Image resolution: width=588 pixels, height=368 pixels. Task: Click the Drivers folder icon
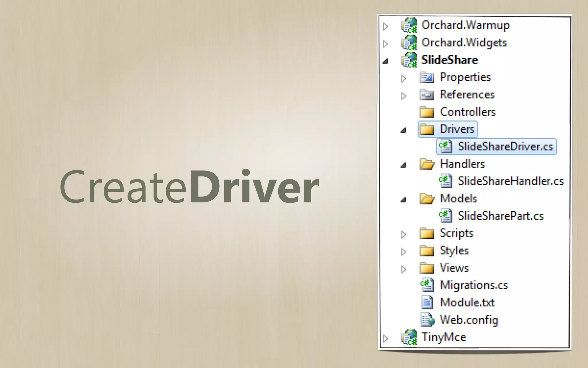pyautogui.click(x=427, y=129)
